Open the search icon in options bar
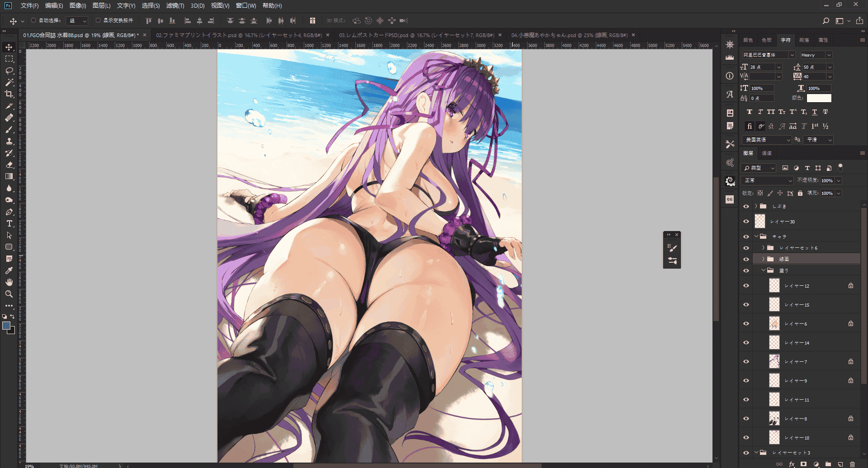This screenshot has width=868, height=468. [x=826, y=21]
